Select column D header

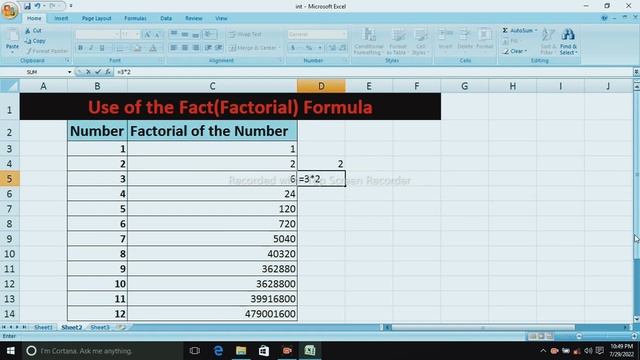coord(321,86)
